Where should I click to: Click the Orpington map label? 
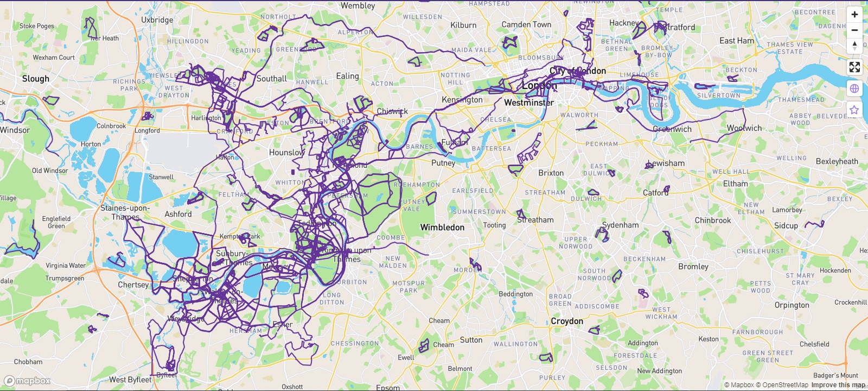[x=792, y=305]
